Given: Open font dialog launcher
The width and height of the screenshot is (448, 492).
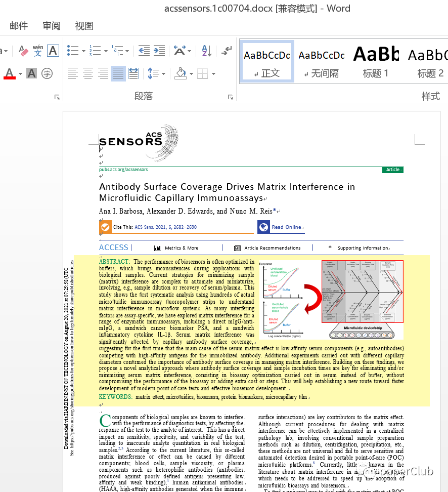Looking at the screenshot, I should click(57, 97).
